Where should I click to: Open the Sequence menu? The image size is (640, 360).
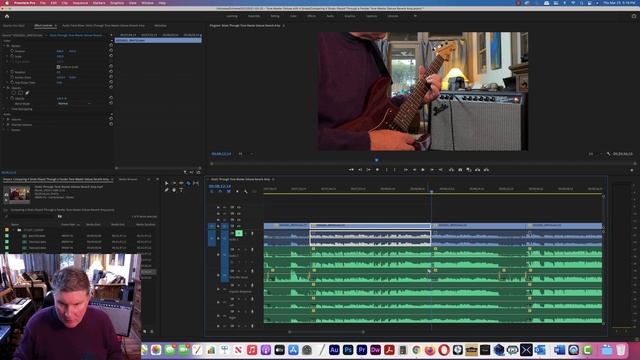[80, 3]
